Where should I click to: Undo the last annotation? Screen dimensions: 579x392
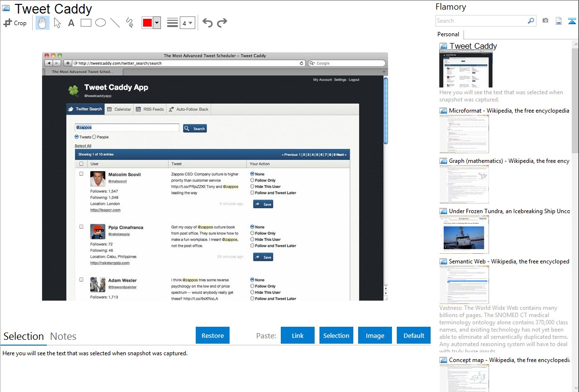(x=207, y=23)
